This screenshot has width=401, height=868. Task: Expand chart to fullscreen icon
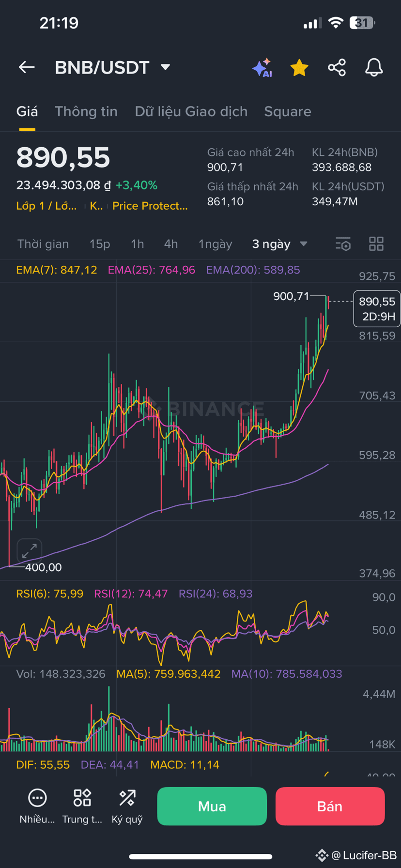click(30, 551)
